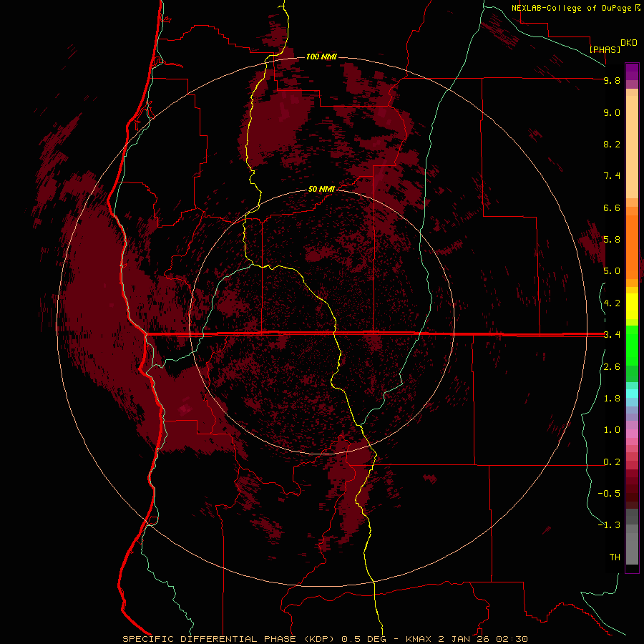Click the 3.4 color scale value

point(612,335)
